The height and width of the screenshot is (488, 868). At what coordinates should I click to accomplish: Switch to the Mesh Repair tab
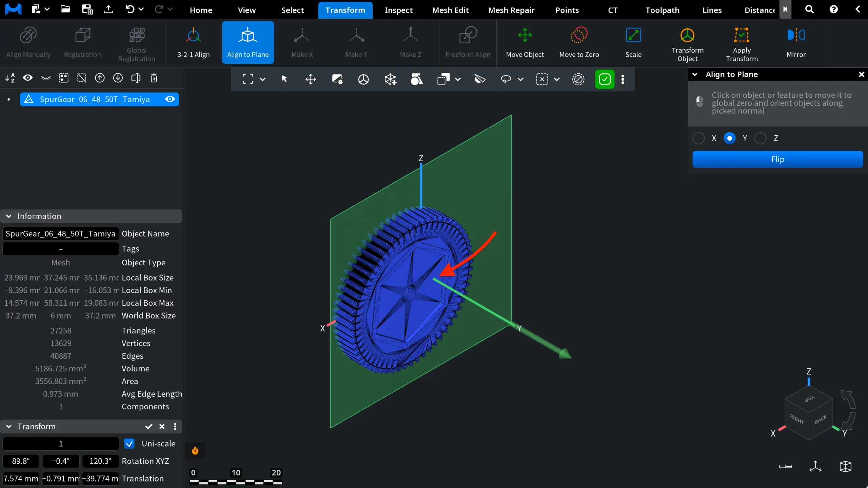(x=511, y=10)
